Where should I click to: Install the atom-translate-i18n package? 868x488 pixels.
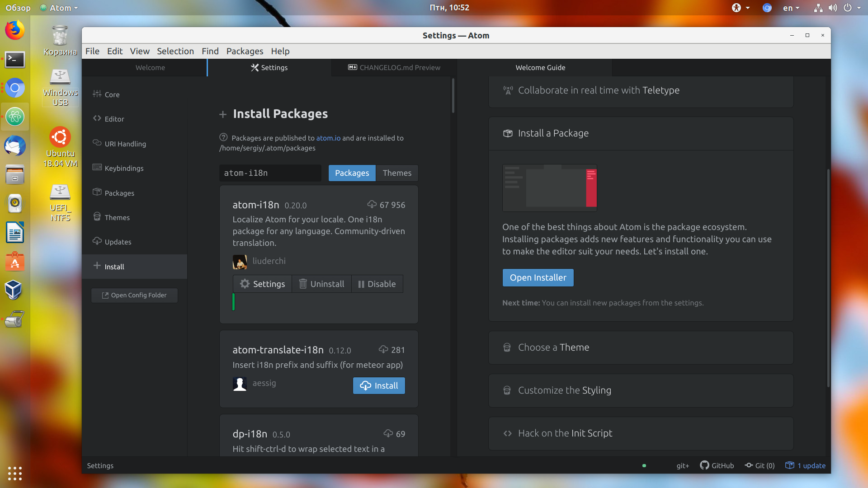379,385
